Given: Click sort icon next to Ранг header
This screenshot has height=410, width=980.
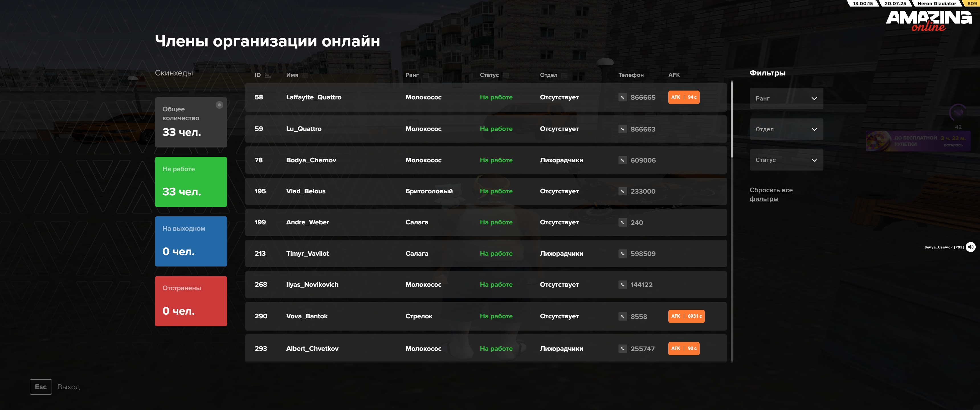Looking at the screenshot, I should [x=426, y=75].
